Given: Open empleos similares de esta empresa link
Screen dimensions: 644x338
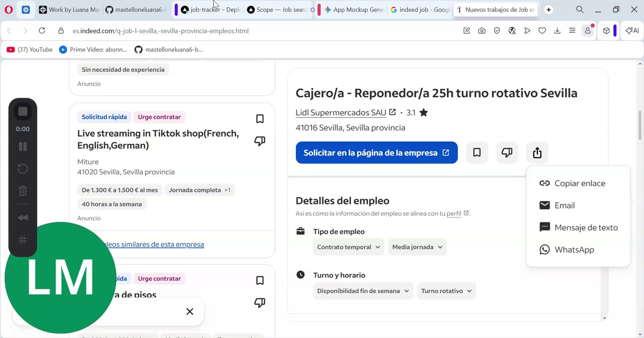Looking at the screenshot, I should (x=151, y=244).
